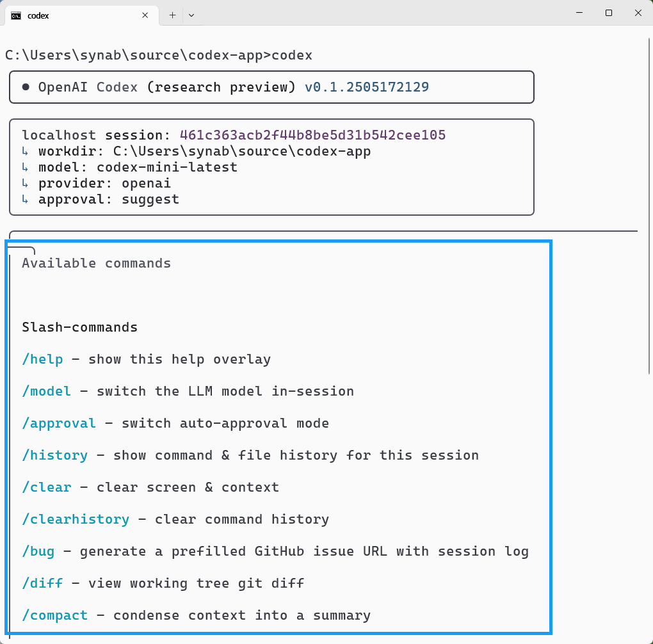Click the command prompt line ending in codex
Viewport: 653px width, 644px height.
coord(159,56)
